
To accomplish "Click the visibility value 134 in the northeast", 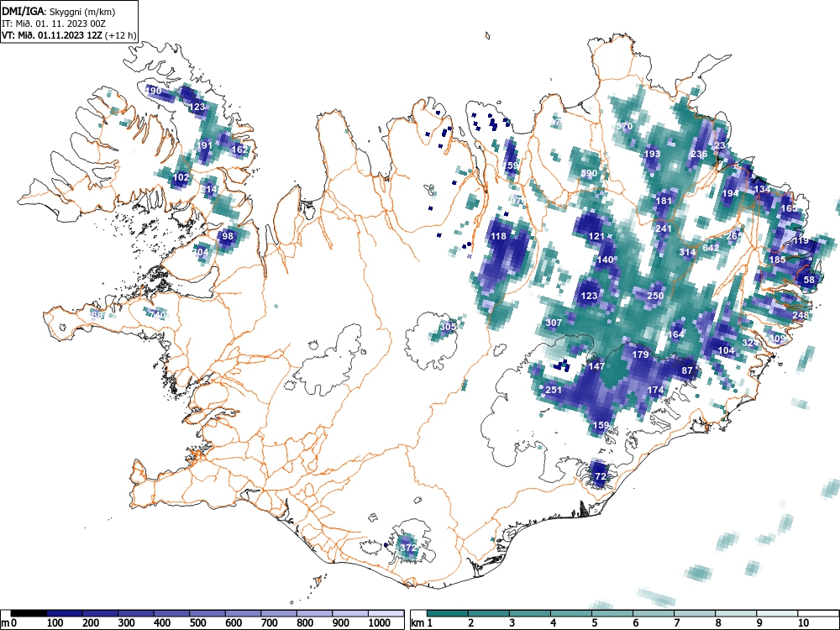I will [x=763, y=189].
